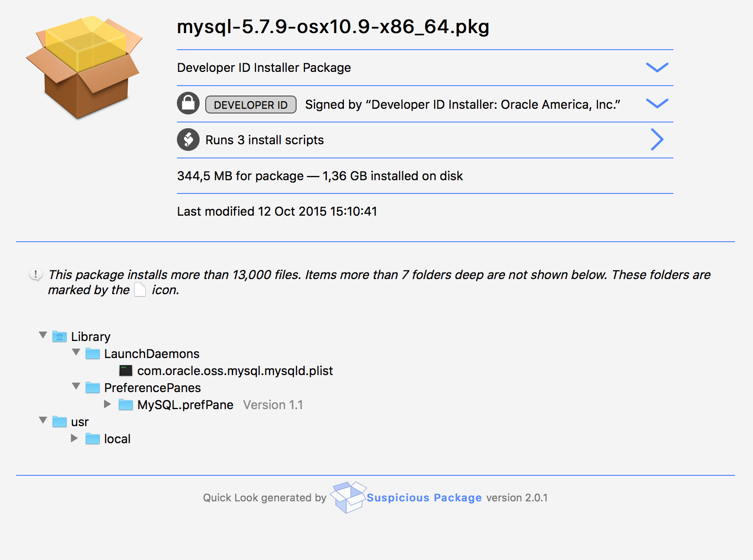The width and height of the screenshot is (753, 560).
Task: Collapse the LaunchDaemons disclosure triangle
Action: click(76, 352)
